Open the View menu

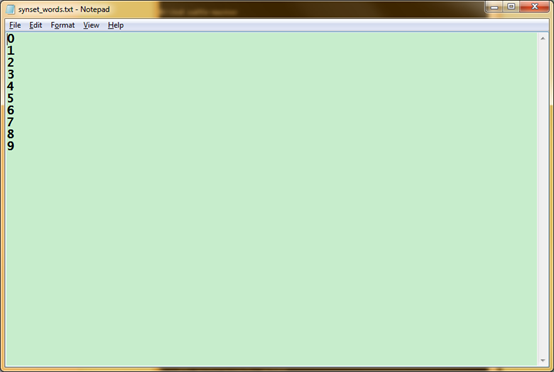coord(91,25)
